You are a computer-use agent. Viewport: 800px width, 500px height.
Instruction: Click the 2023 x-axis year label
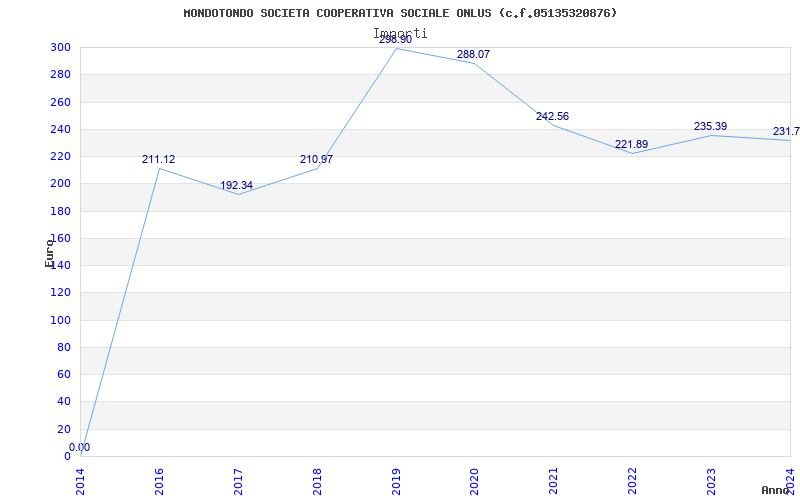(x=712, y=481)
